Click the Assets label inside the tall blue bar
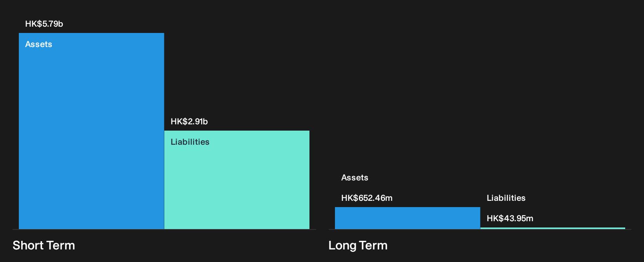 coord(38,44)
